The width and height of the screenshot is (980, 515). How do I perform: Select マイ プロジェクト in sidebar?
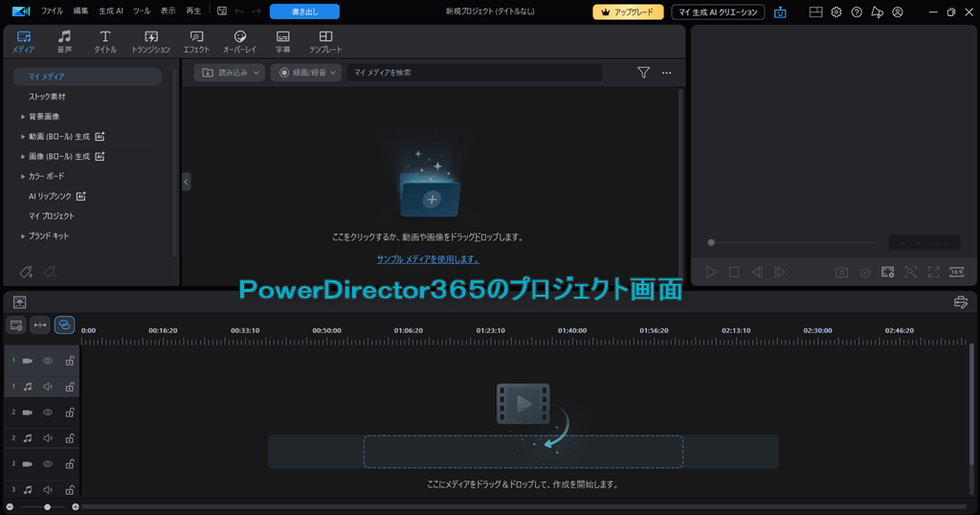pyautogui.click(x=52, y=216)
